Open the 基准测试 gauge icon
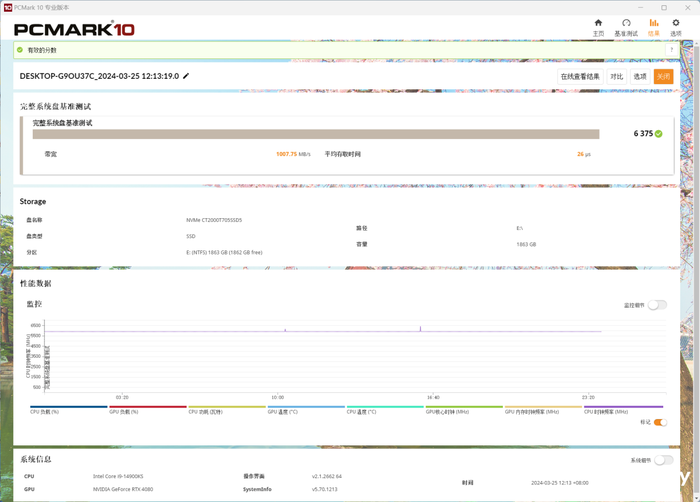The height and width of the screenshot is (502, 700). [x=626, y=23]
